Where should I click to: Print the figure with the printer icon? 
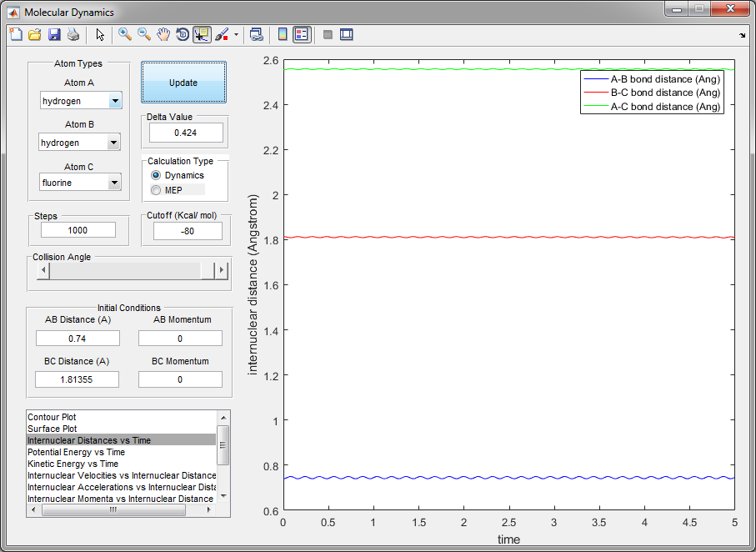[73, 34]
